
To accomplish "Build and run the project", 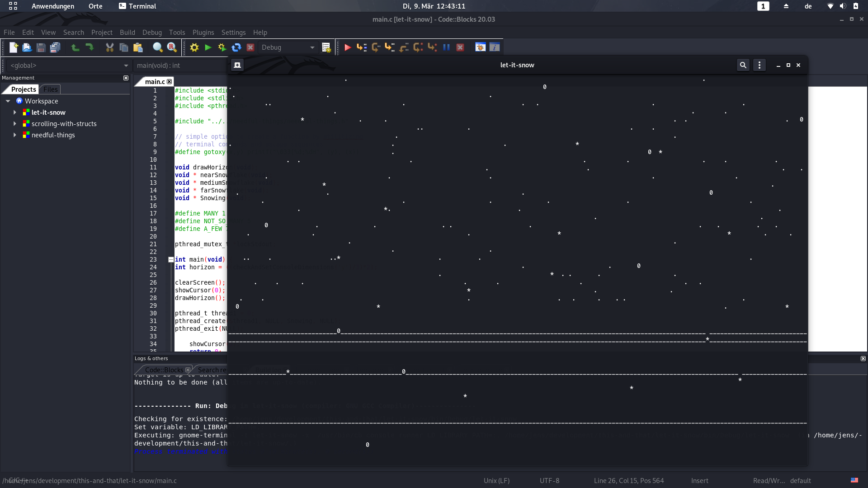I will tap(222, 47).
